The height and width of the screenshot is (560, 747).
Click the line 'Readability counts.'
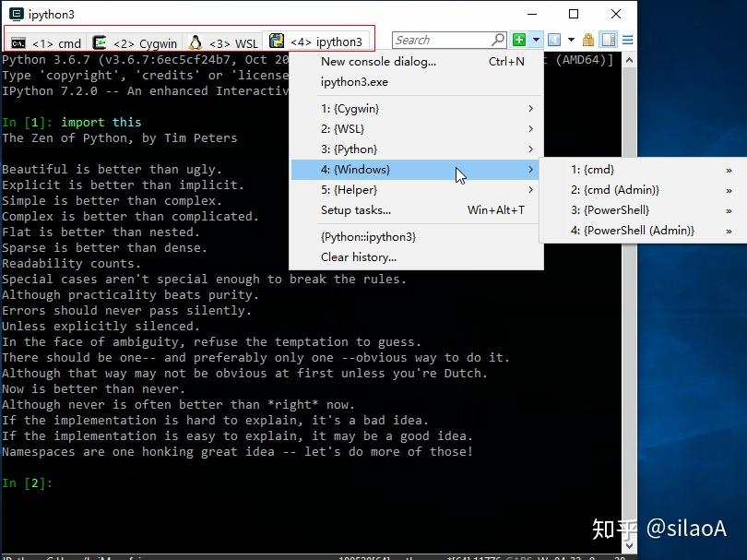click(x=71, y=264)
